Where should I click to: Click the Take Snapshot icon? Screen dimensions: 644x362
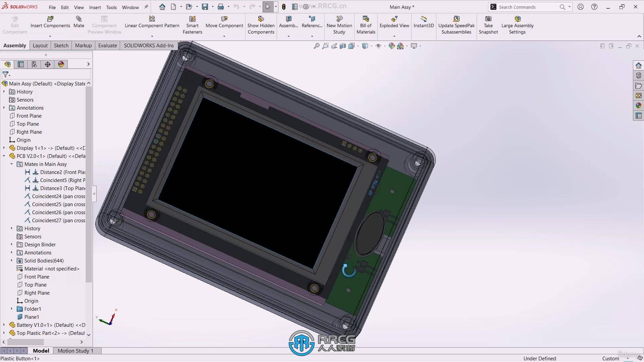488,19
